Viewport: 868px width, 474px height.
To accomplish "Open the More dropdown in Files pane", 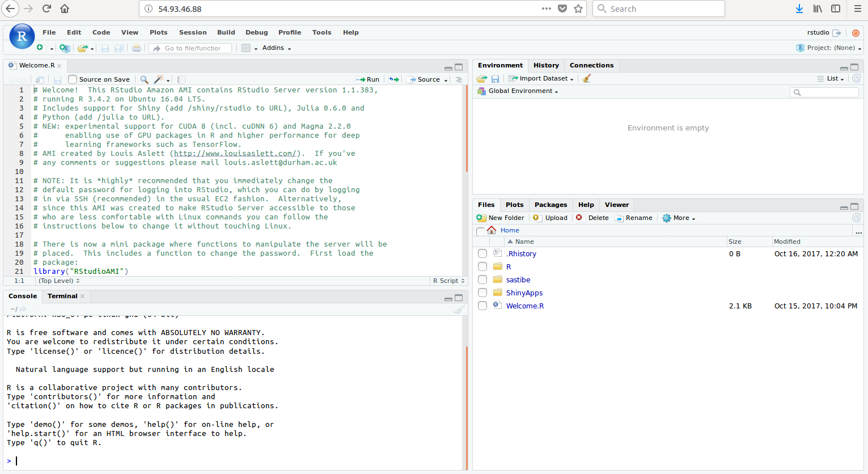I will (679, 218).
